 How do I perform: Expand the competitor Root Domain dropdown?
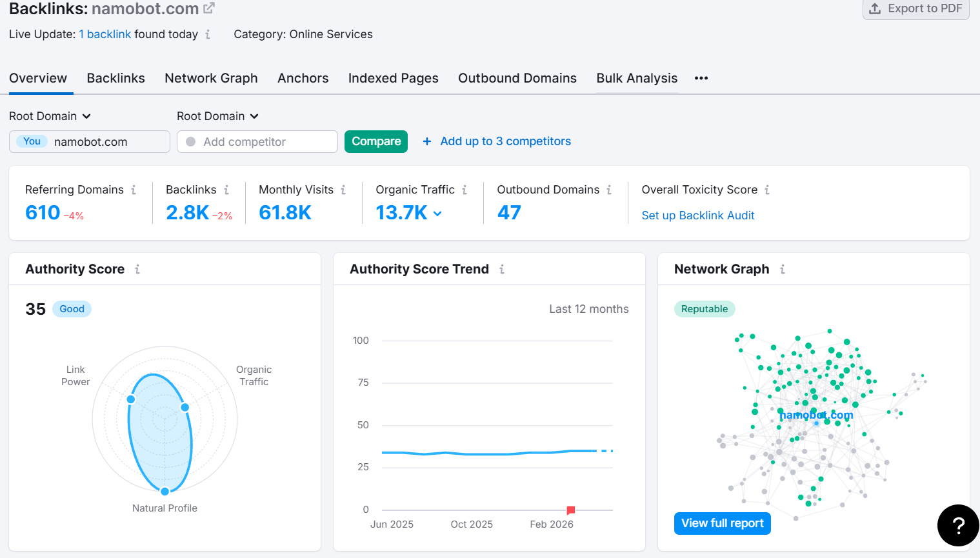[217, 116]
